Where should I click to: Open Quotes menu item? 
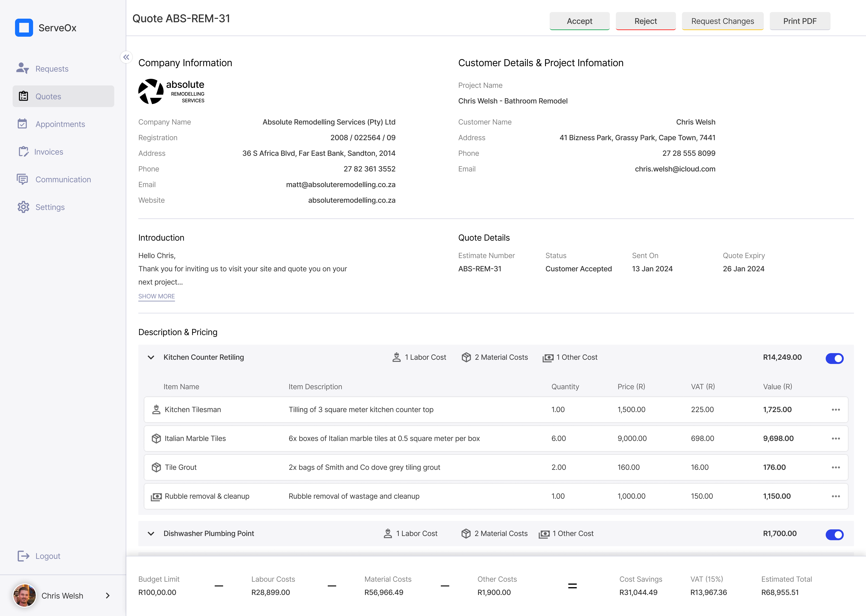(63, 96)
